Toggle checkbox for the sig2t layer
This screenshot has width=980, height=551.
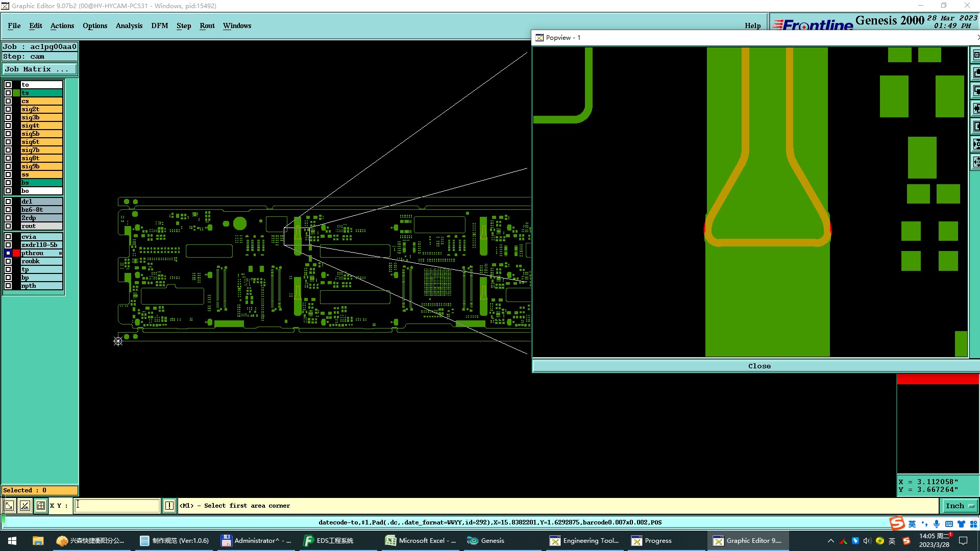coord(8,109)
